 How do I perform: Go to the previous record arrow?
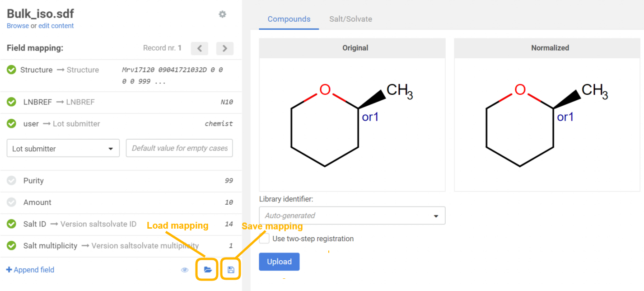(x=199, y=48)
